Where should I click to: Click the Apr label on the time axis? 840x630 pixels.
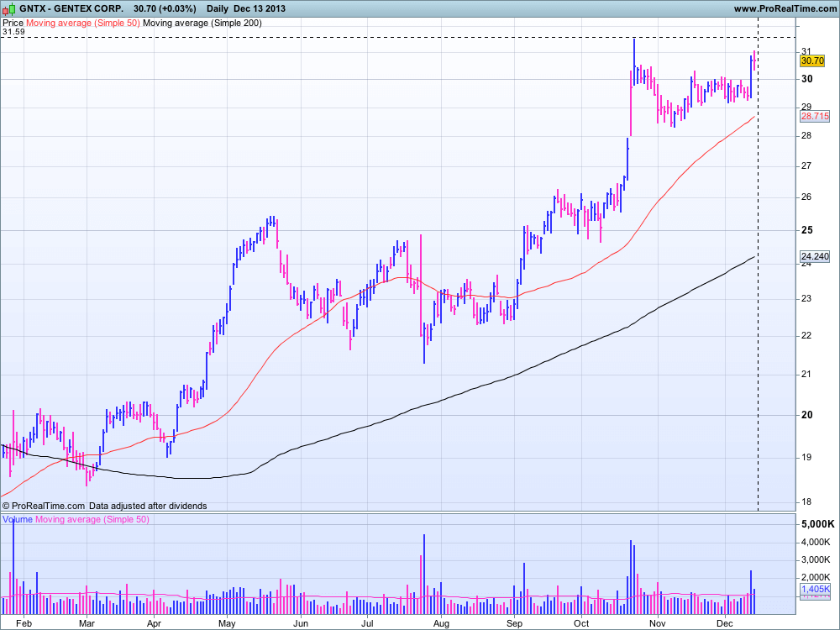[x=154, y=623]
